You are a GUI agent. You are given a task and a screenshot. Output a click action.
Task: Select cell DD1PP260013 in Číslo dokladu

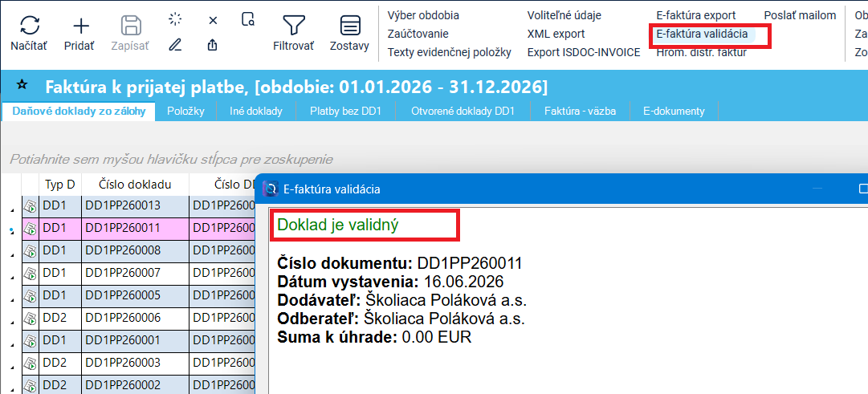(x=135, y=206)
